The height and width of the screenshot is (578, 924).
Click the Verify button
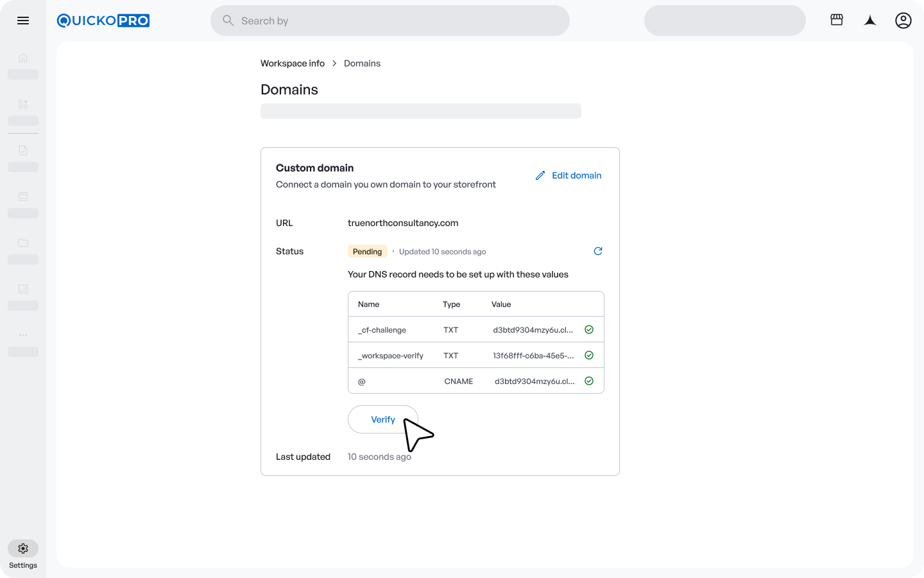tap(382, 419)
